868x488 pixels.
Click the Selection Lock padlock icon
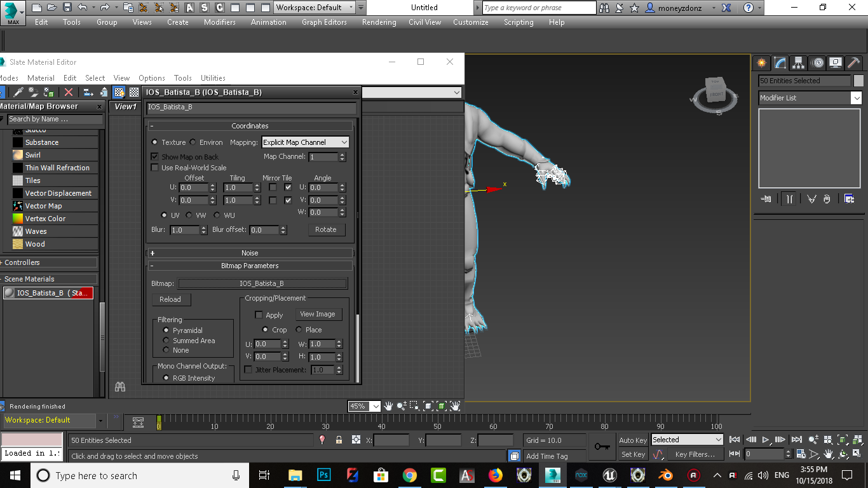click(339, 440)
